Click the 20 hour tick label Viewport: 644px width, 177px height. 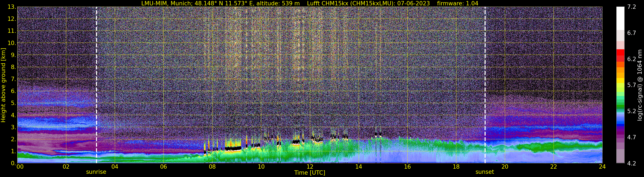[x=505, y=167]
